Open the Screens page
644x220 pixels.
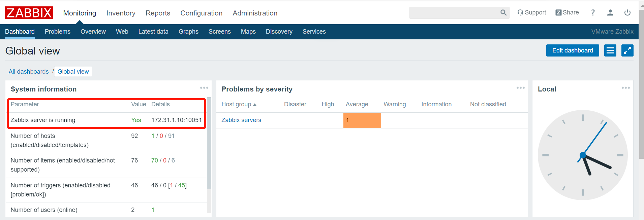tap(220, 32)
